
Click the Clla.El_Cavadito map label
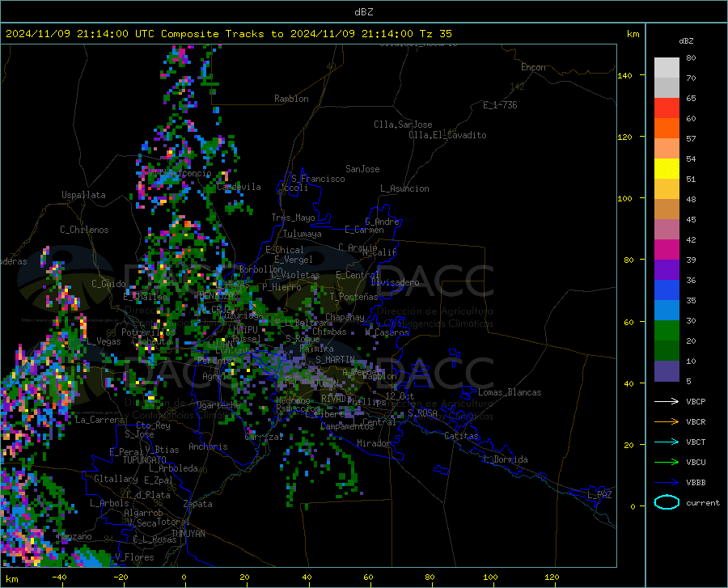pyautogui.click(x=447, y=135)
